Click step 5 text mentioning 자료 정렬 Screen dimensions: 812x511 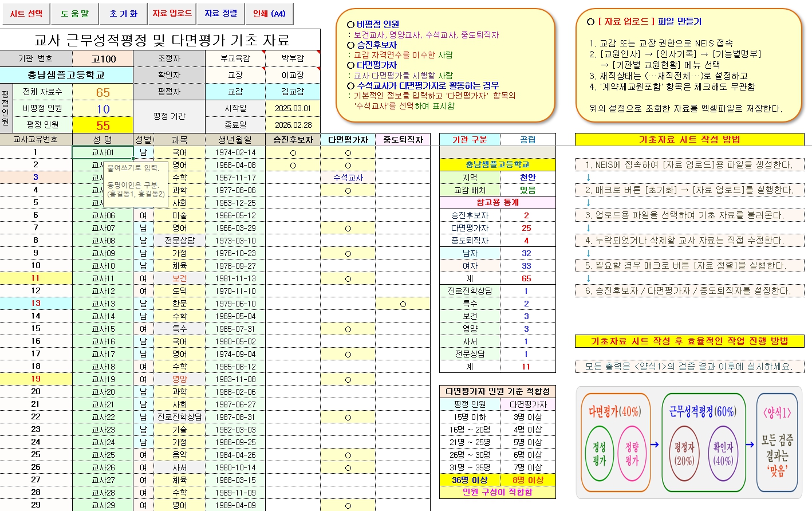click(689, 266)
